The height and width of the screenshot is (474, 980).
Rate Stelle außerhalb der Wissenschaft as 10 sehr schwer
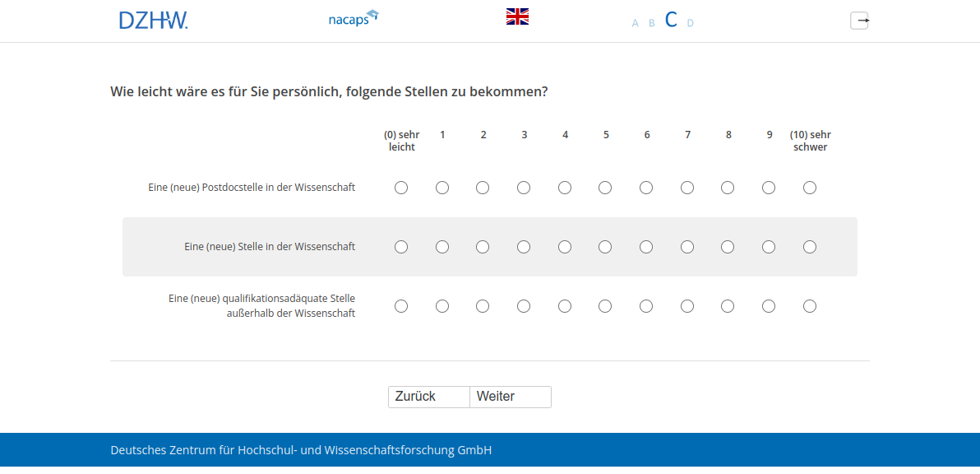click(810, 306)
